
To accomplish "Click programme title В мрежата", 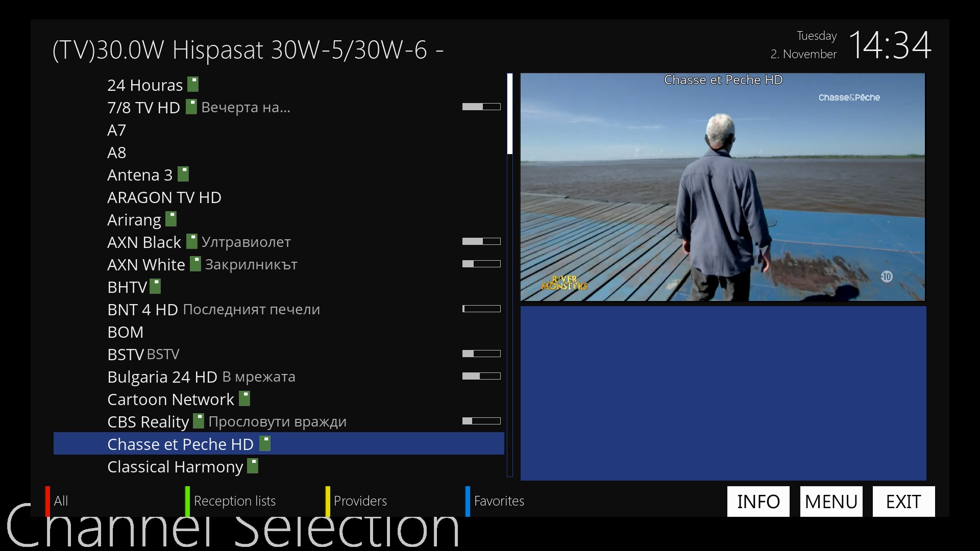I will click(259, 377).
